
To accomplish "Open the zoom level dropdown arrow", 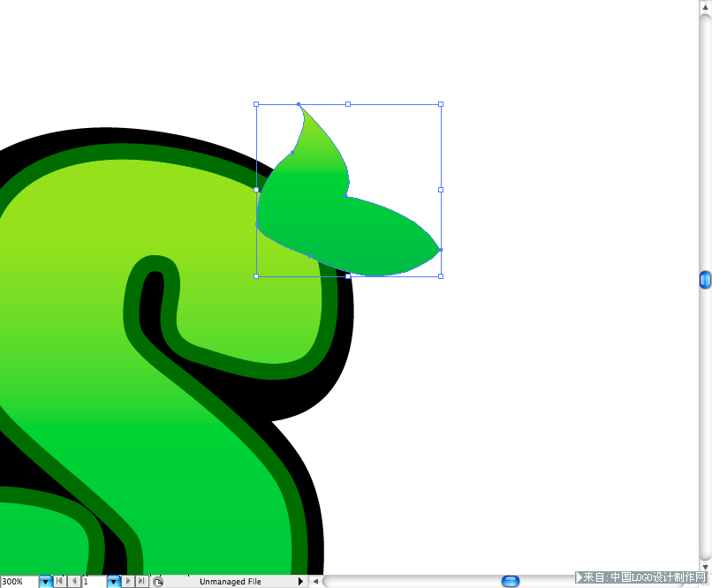I will pyautogui.click(x=45, y=582).
